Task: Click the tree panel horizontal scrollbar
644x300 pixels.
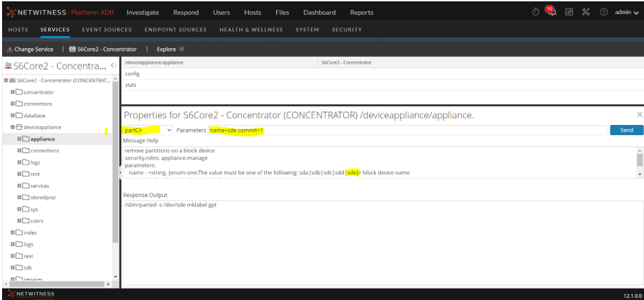Action: [x=57, y=284]
